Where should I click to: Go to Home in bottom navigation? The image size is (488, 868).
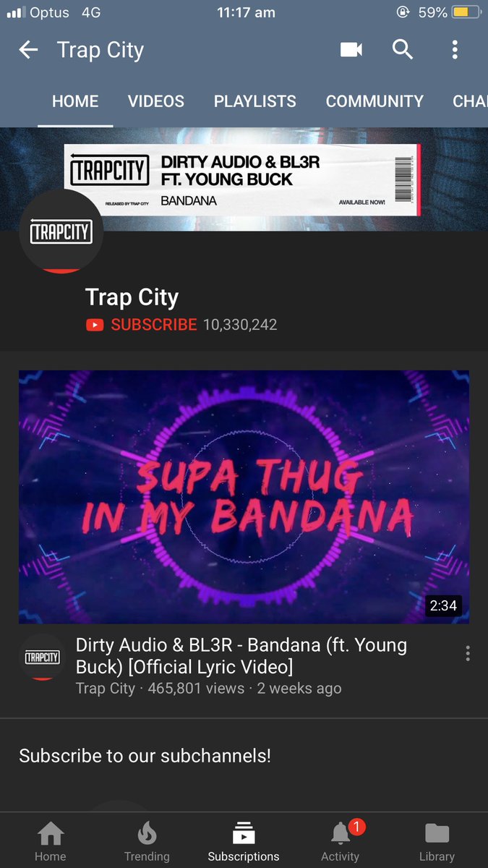coord(50,842)
